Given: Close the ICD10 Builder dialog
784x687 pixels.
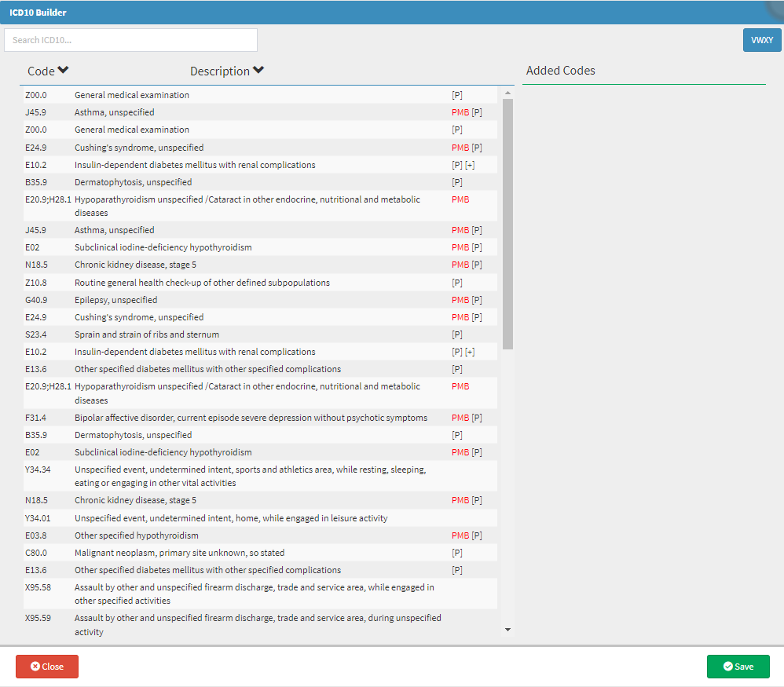Looking at the screenshot, I should pos(47,667).
